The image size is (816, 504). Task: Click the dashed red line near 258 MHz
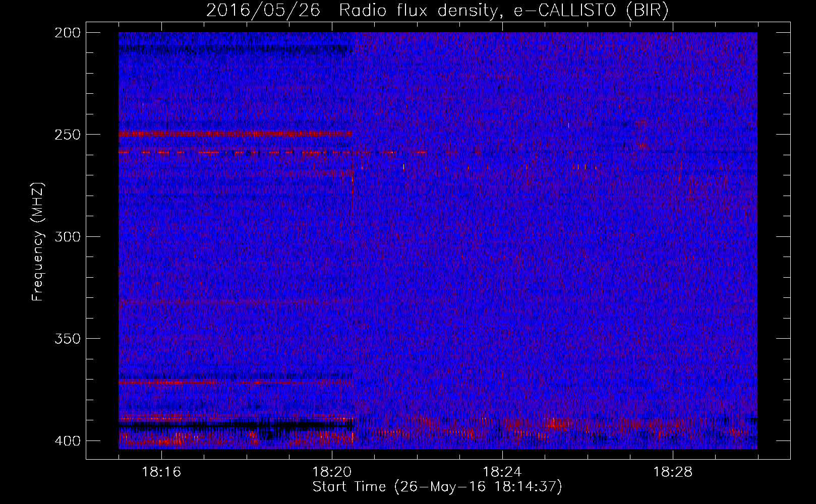[272, 152]
